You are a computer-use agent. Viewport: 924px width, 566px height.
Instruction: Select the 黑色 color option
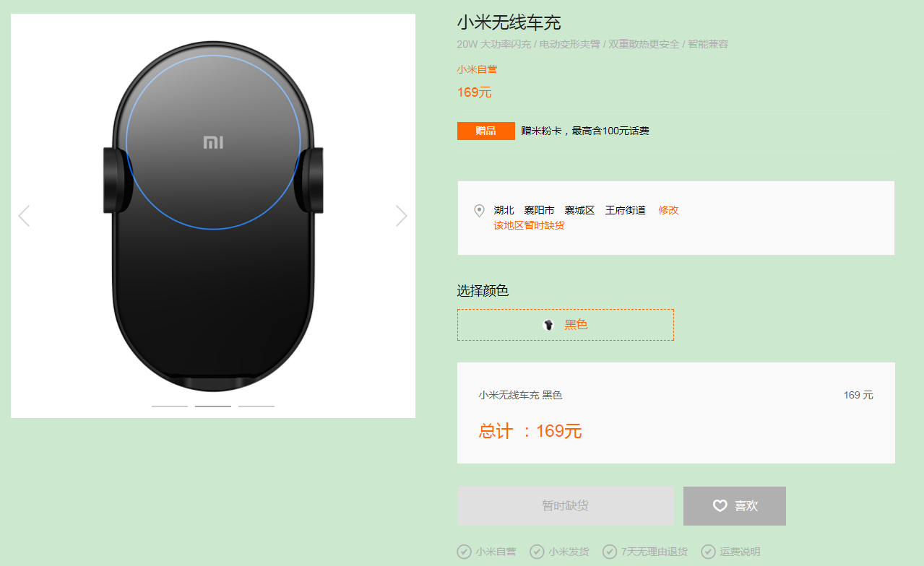point(565,325)
